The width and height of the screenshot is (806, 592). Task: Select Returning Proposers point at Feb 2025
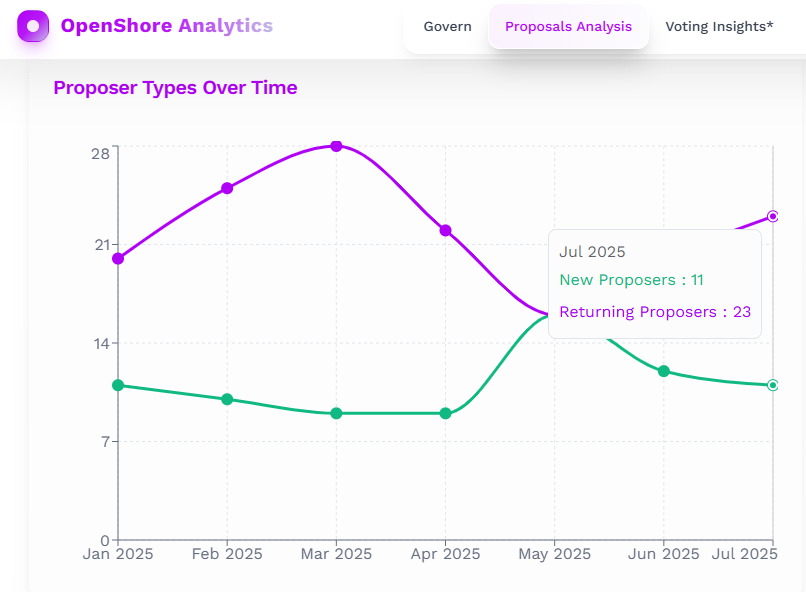[x=227, y=188]
